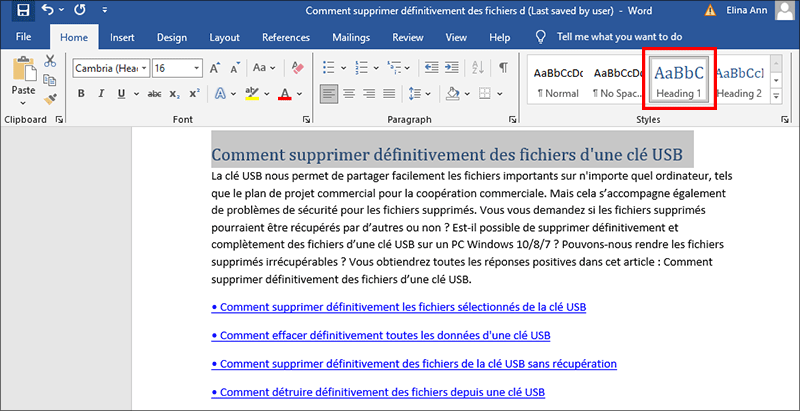Apply the No Spacing style

click(x=618, y=83)
